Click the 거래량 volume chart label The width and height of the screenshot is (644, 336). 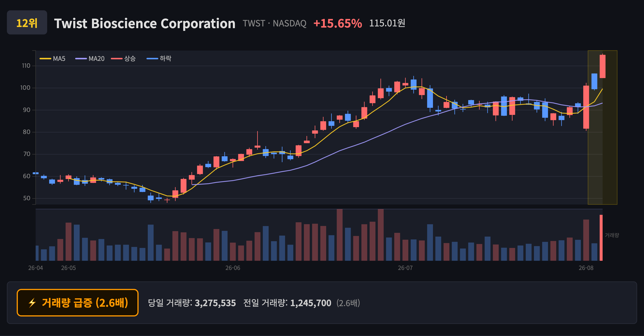click(612, 235)
